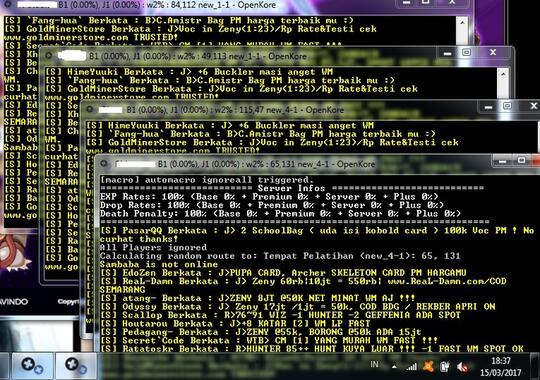Click the window icon of the 65,131 OpenKore window
Image resolution: width=540 pixels, height=380 pixels.
(104, 164)
